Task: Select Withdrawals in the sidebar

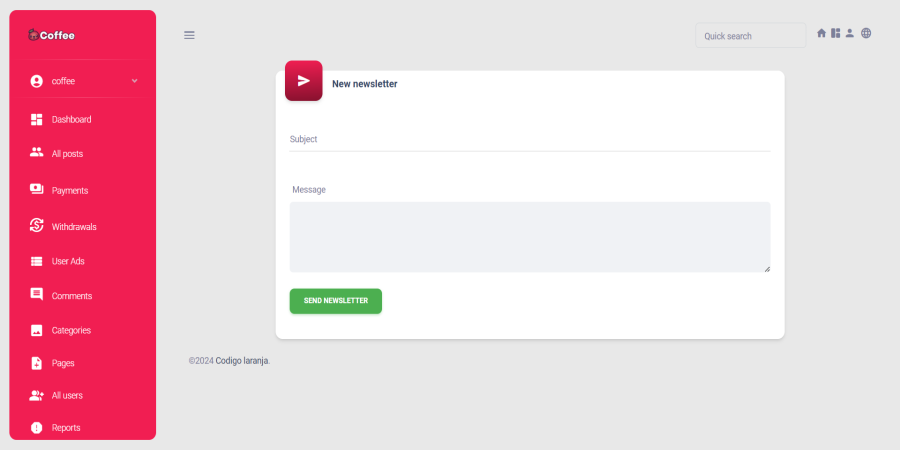Action: 74,227
